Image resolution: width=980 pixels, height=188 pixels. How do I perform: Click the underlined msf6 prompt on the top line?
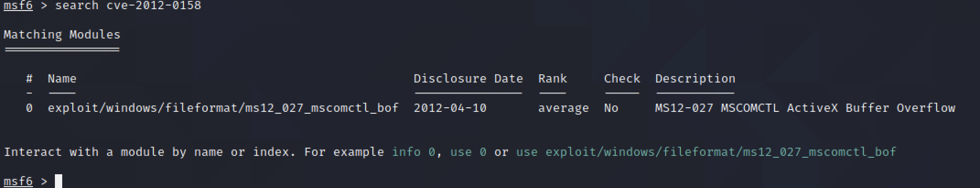18,6
